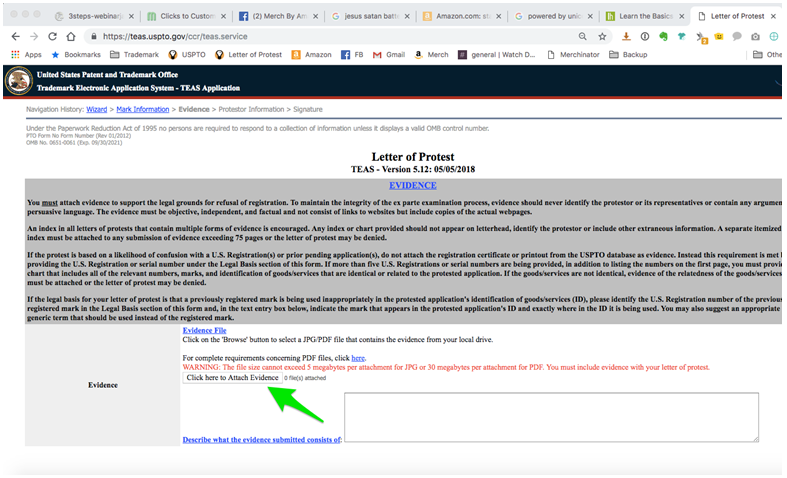Expand the Other bookmarks folder

click(x=767, y=55)
